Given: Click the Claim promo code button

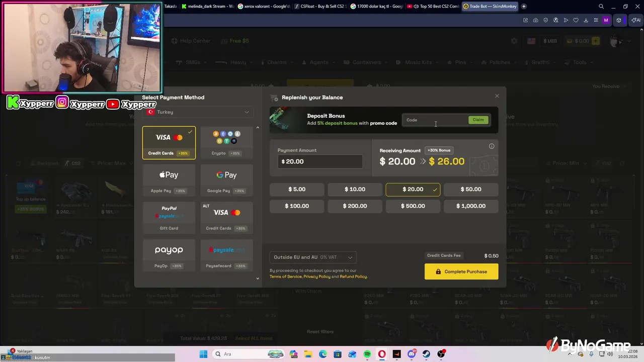Looking at the screenshot, I should coord(478,120).
